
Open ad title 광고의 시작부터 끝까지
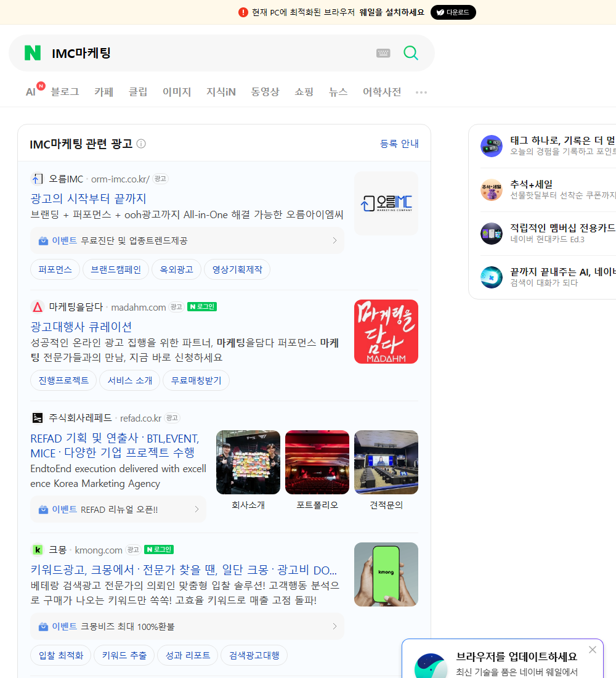click(89, 198)
